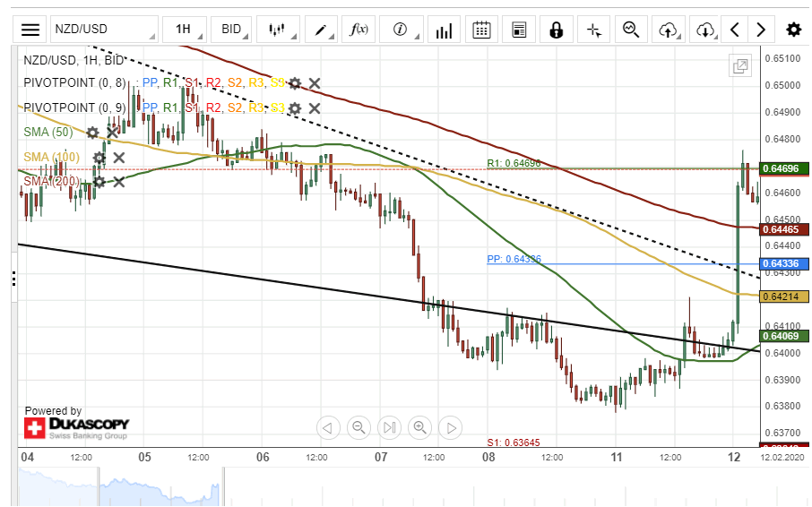812x507 pixels.
Task: Open the info (i) dropdown
Action: click(402, 30)
